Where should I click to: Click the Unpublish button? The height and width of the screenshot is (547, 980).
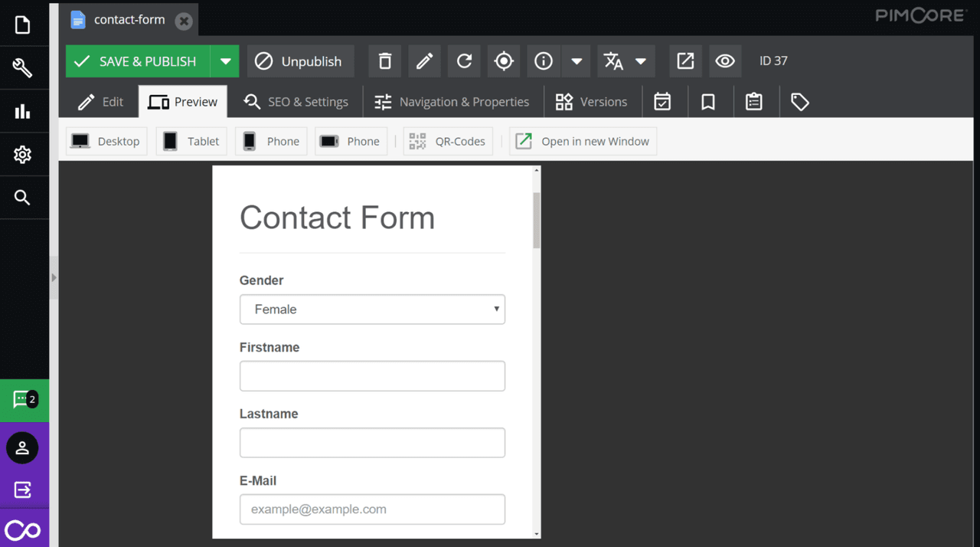click(300, 61)
